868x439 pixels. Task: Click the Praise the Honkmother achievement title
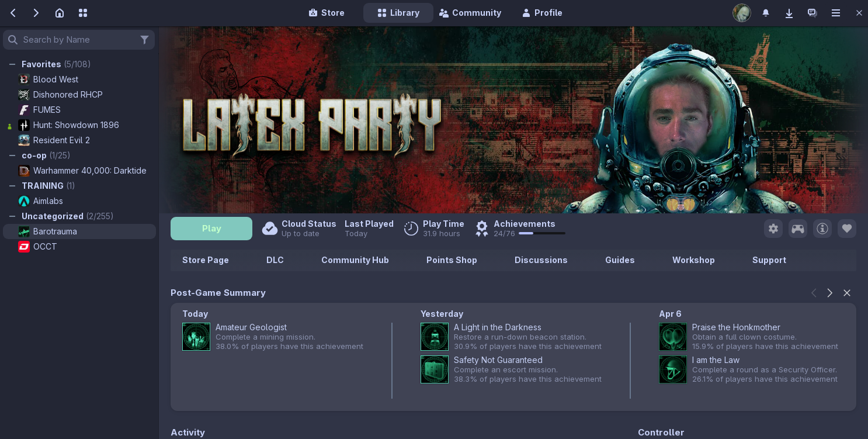(x=736, y=327)
